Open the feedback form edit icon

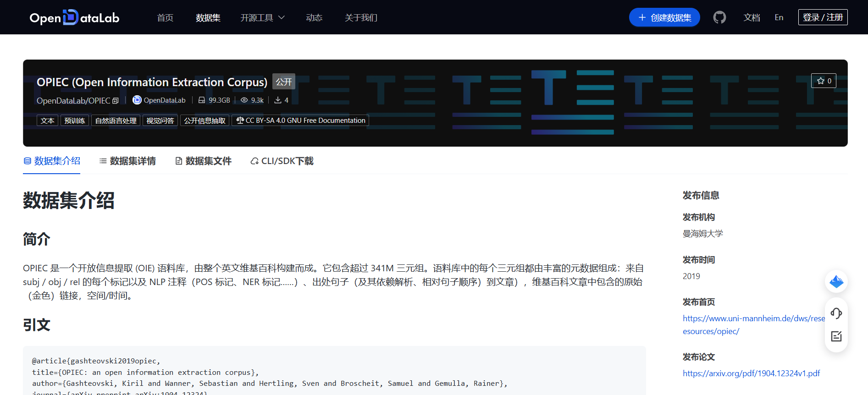pyautogui.click(x=836, y=336)
